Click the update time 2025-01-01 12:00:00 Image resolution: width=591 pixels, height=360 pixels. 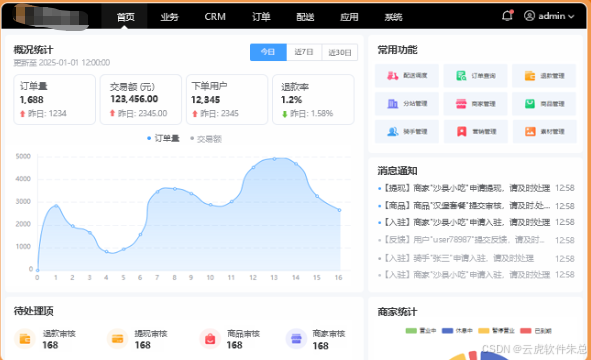coord(62,63)
